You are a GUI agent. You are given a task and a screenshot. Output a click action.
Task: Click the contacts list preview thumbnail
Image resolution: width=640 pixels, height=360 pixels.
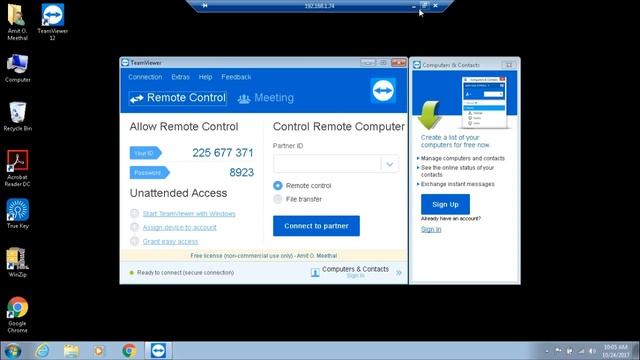(x=484, y=102)
